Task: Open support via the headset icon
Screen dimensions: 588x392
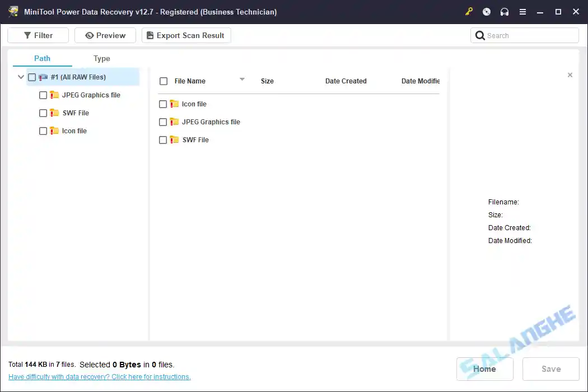Action: coord(505,11)
